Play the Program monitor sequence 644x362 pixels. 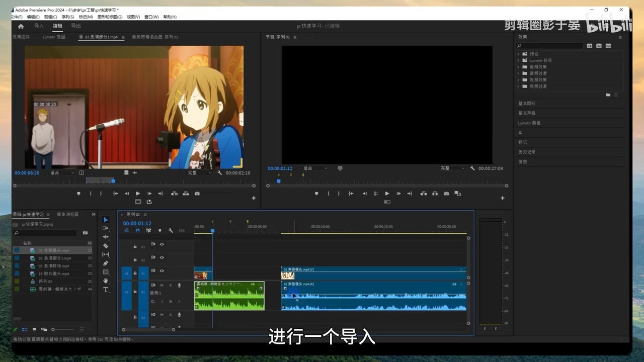pos(387,194)
